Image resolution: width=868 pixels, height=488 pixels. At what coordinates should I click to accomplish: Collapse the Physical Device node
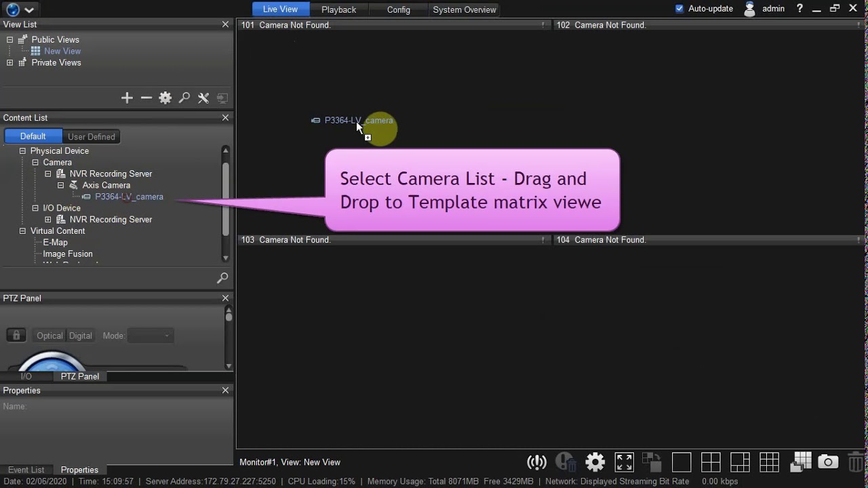point(22,151)
